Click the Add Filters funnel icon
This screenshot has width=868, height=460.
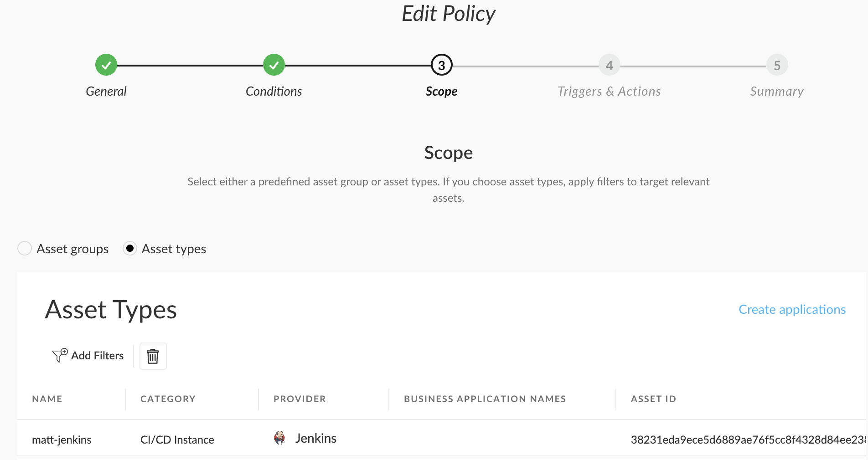coord(60,355)
